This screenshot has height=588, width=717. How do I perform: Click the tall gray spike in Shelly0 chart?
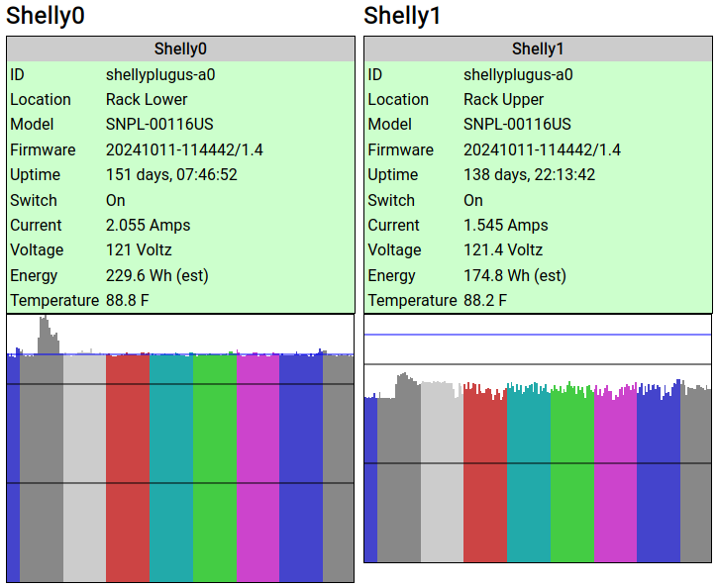(44, 335)
